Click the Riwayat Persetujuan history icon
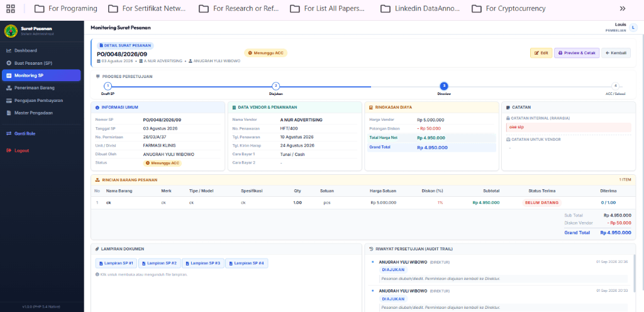This screenshot has width=644, height=312. tap(371, 248)
